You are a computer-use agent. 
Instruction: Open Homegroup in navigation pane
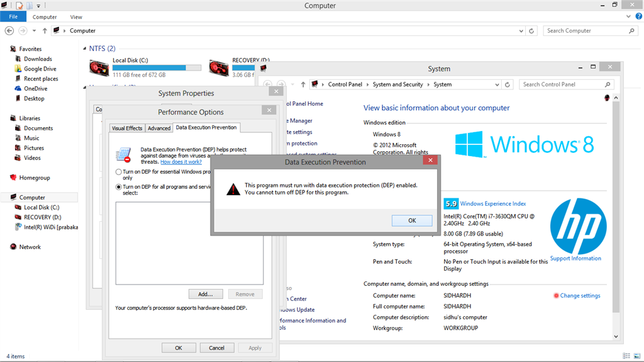point(35,178)
